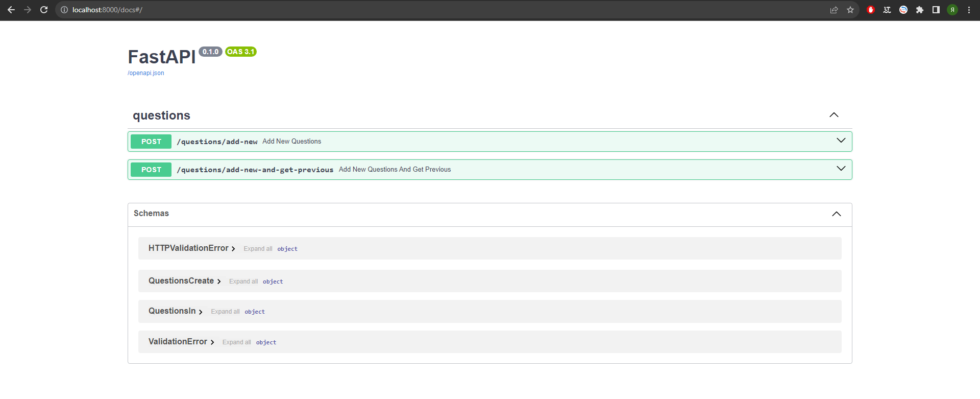Screen dimensions: 980x399
Task: Click 'object' type label of QuestionsCreate
Action: 273,281
